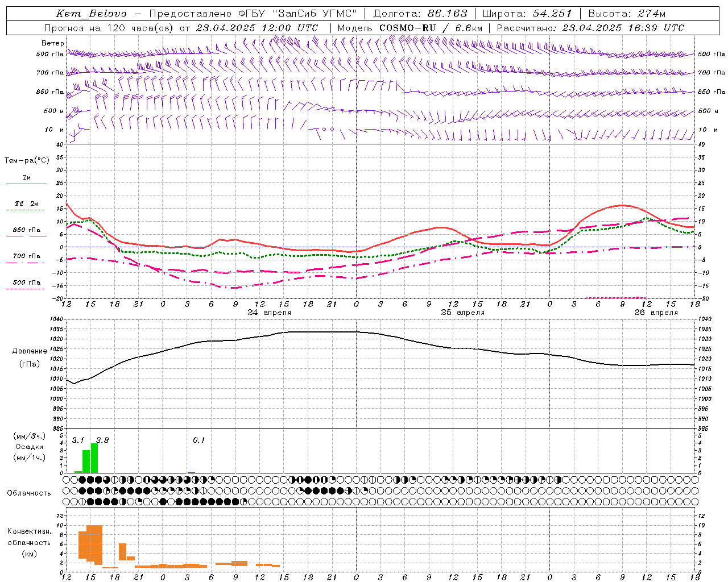
Task: Click the Широта: 54.251 latitude value
Action: coord(527,14)
